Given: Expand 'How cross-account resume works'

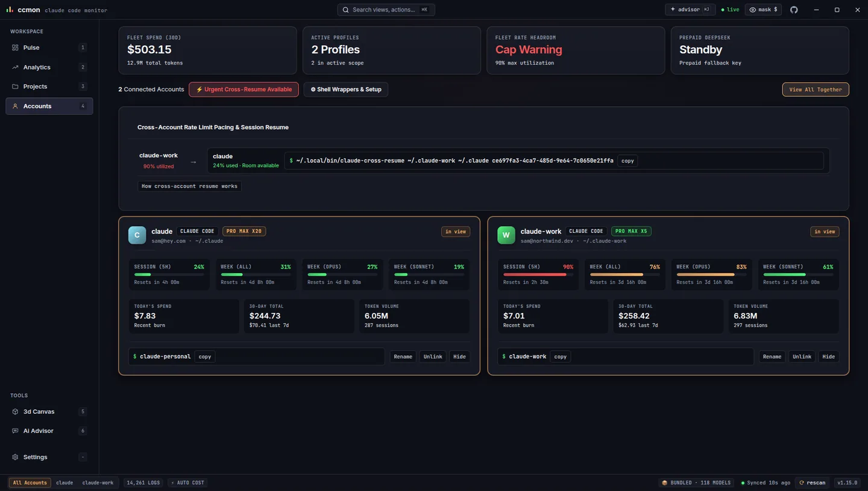Looking at the screenshot, I should (190, 186).
